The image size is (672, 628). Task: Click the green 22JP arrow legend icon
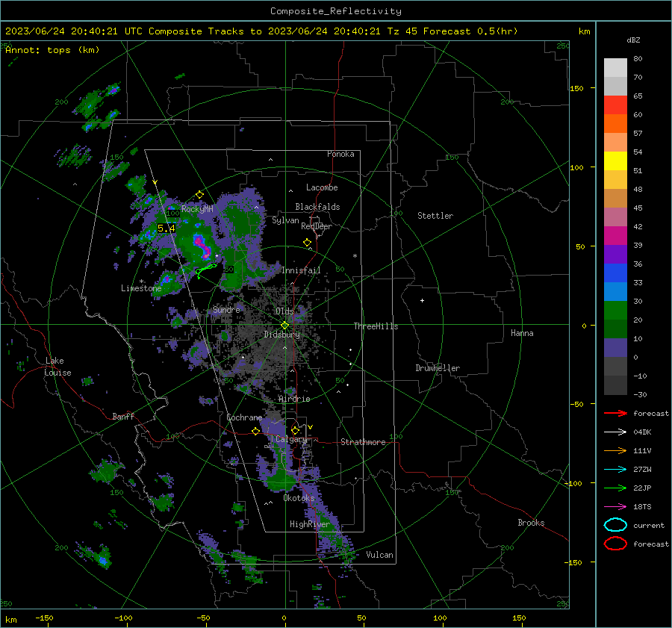(615, 488)
